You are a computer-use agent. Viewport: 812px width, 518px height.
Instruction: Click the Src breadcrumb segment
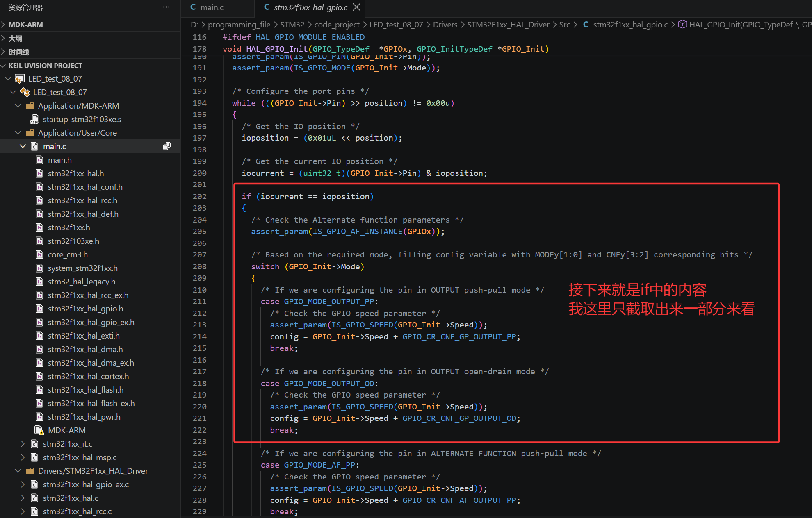click(x=565, y=25)
